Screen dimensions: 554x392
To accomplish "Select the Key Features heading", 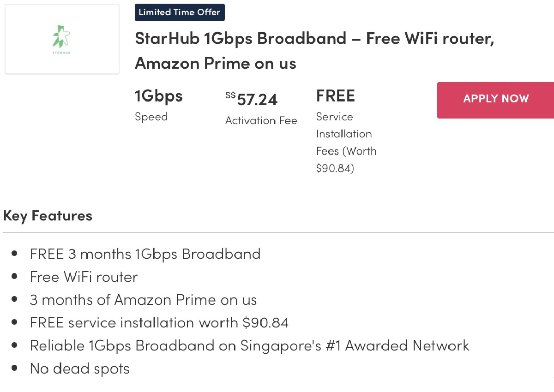I will pos(48,216).
